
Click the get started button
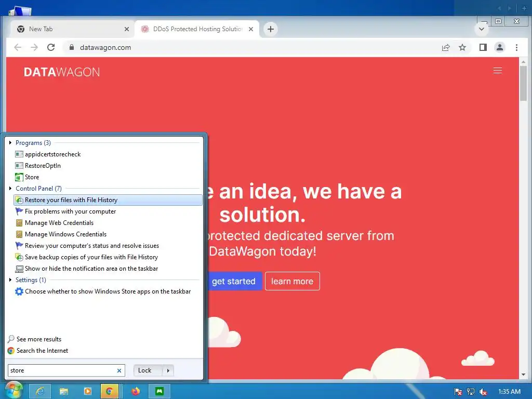[234, 281]
